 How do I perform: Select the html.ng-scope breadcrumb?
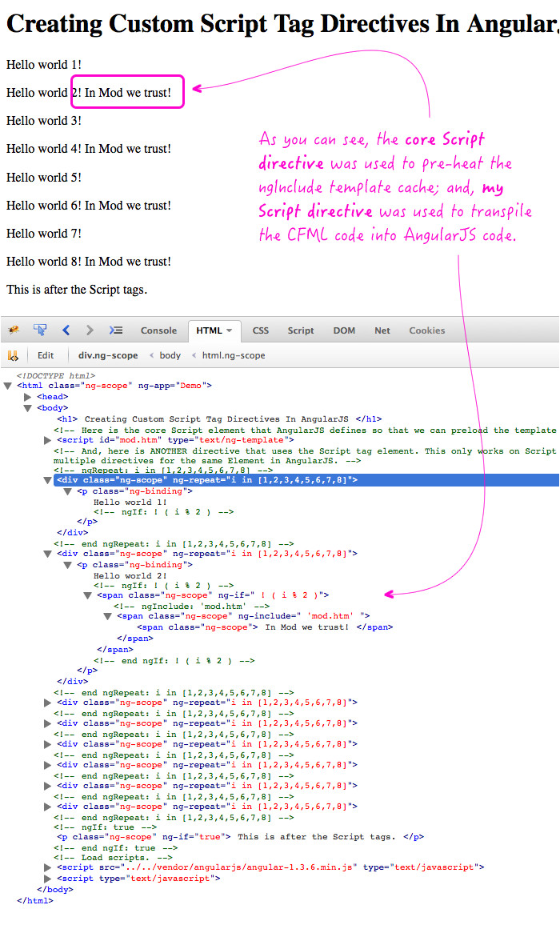coord(234,355)
